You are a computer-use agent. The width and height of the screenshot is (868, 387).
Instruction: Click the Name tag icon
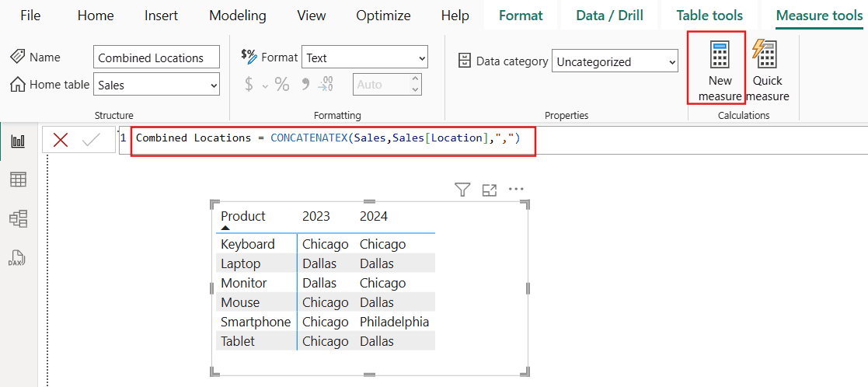click(x=18, y=57)
